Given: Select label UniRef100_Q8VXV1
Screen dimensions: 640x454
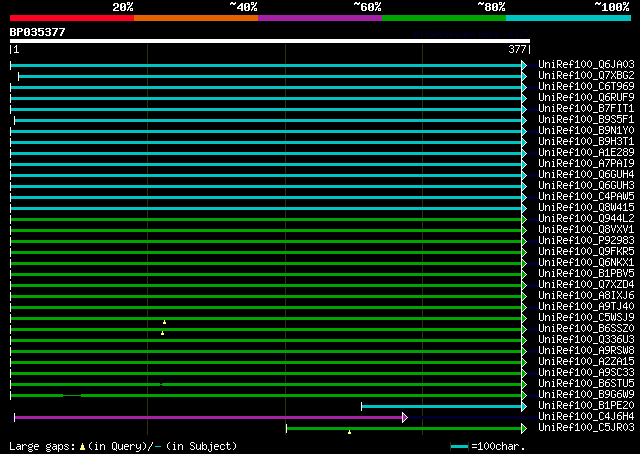Looking at the screenshot, I should point(586,229).
